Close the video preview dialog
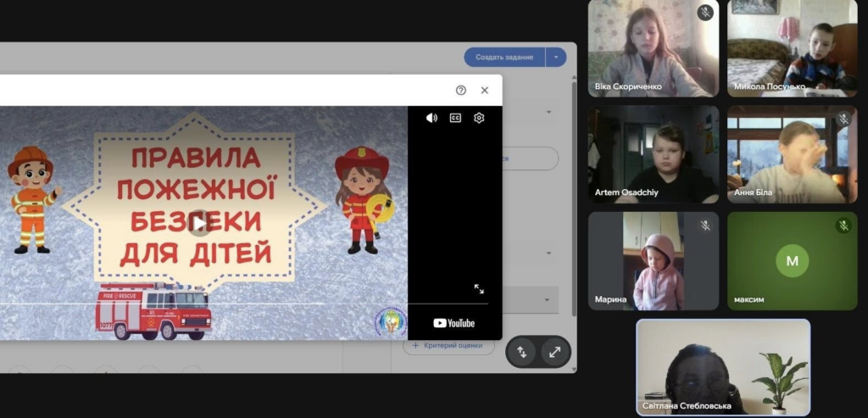The width and height of the screenshot is (868, 418). pyautogui.click(x=484, y=90)
